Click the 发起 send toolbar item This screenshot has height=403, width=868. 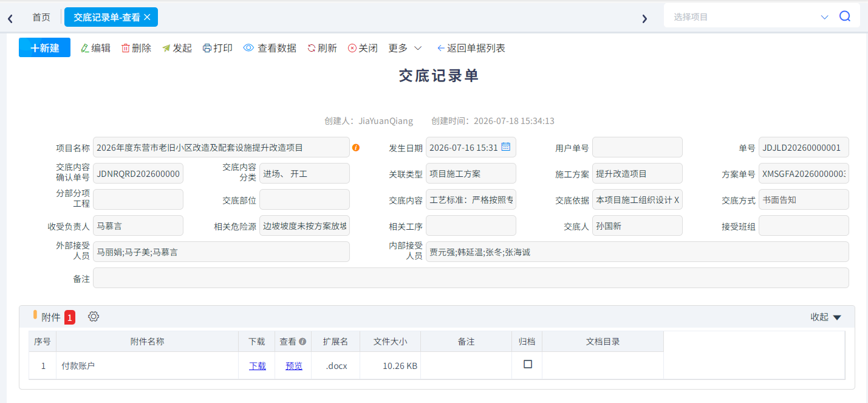(177, 48)
